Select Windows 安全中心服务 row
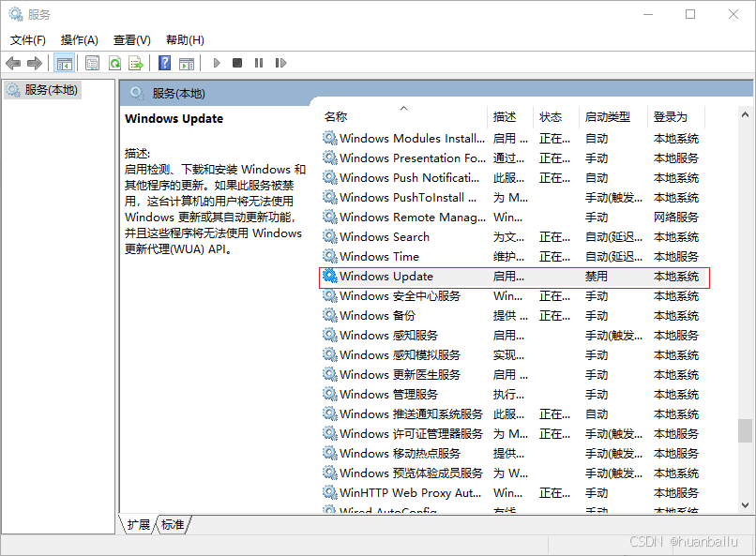The image size is (756, 556). click(514, 296)
